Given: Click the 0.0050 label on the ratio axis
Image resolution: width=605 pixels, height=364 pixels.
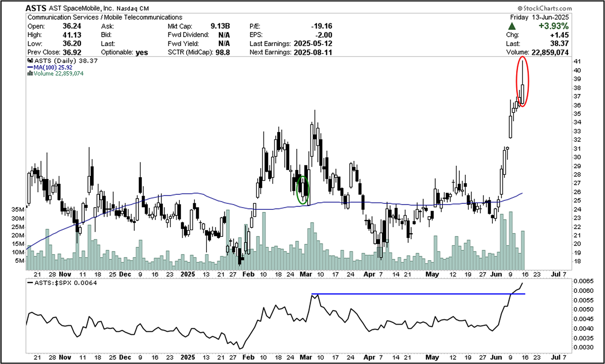Looking at the screenshot, I should (583, 309).
